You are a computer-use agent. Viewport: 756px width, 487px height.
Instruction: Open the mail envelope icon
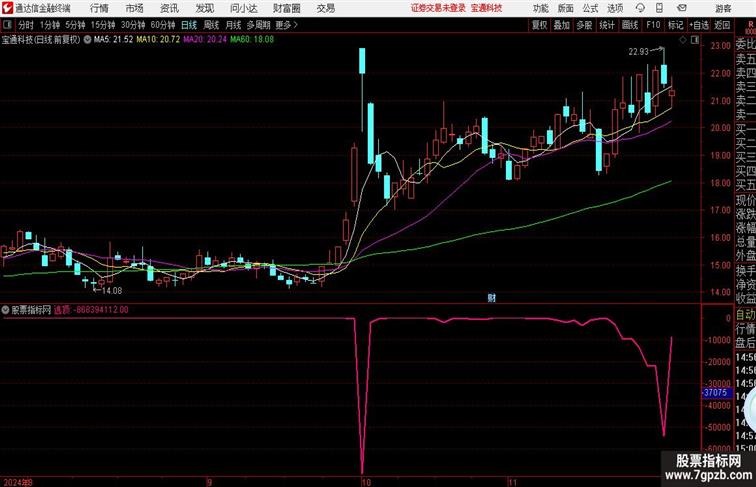click(682, 8)
